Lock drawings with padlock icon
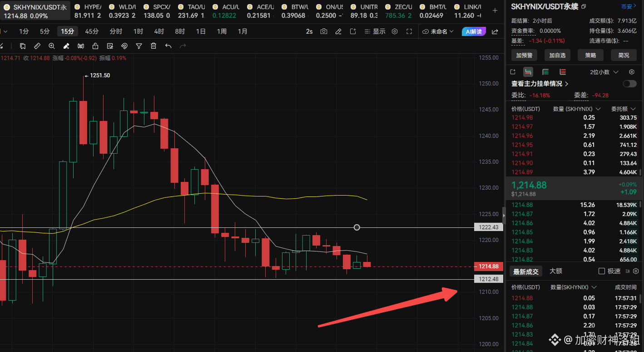644x352 pixels. tap(95, 46)
